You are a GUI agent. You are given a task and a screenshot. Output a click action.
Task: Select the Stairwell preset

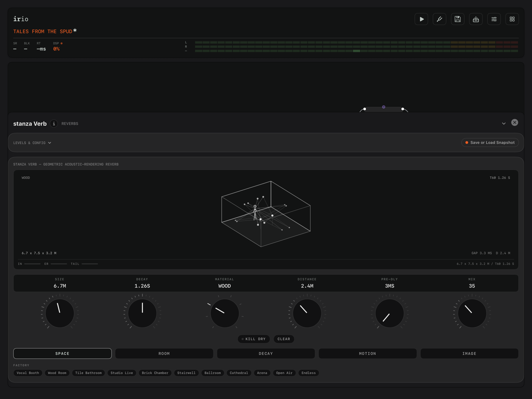click(x=186, y=373)
